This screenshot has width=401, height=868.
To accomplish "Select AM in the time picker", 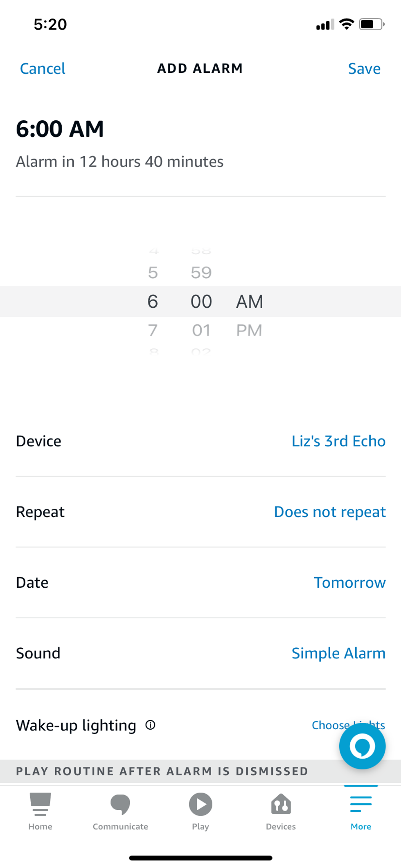I will [x=249, y=302].
